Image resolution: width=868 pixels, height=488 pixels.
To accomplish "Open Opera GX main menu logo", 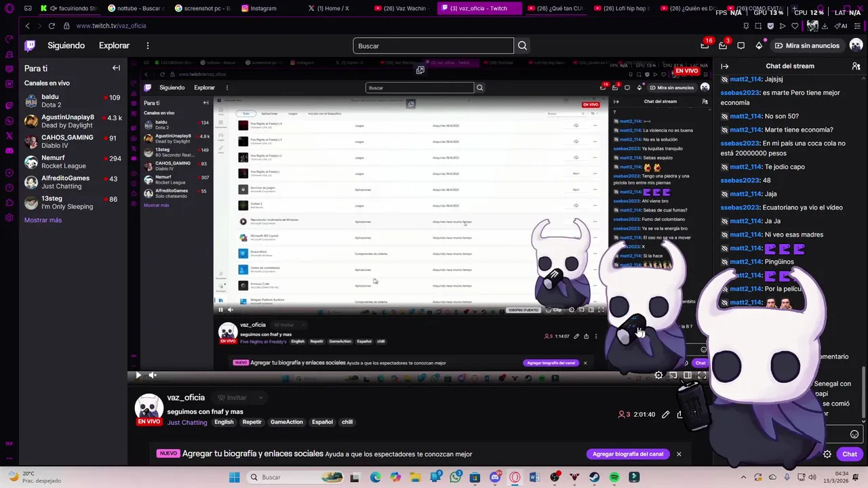I will 9,8.
